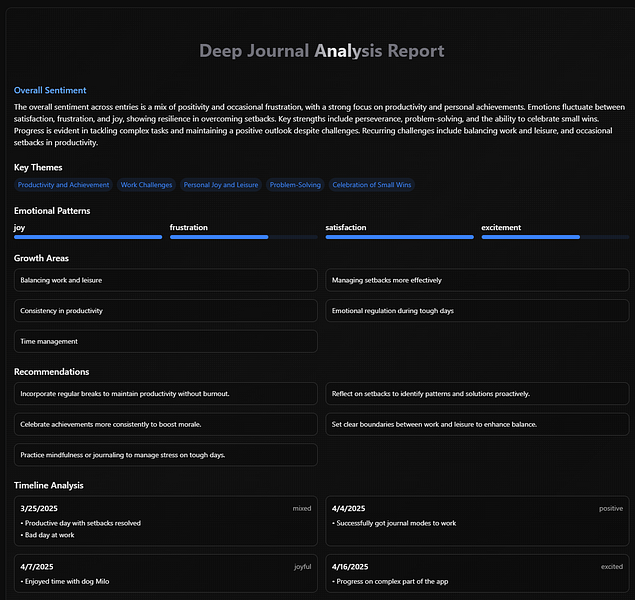Click the positive sentiment label
This screenshot has height=600, width=635.
[x=611, y=509]
